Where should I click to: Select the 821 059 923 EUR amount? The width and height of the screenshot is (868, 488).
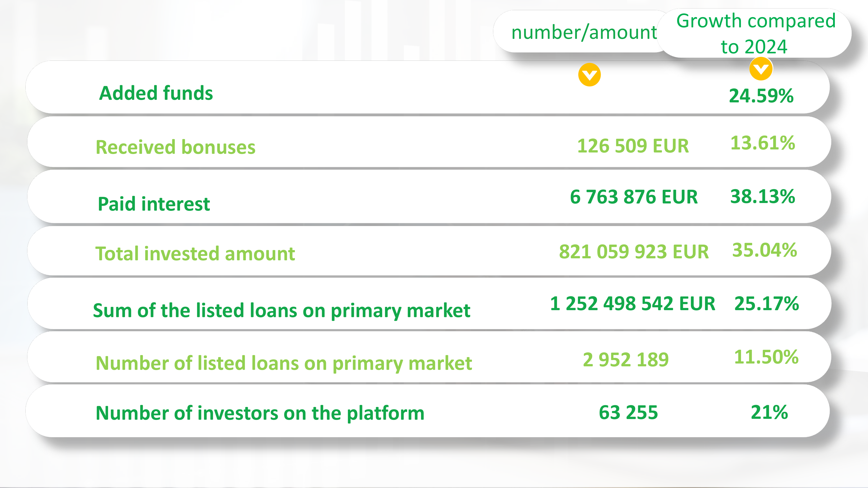point(633,252)
